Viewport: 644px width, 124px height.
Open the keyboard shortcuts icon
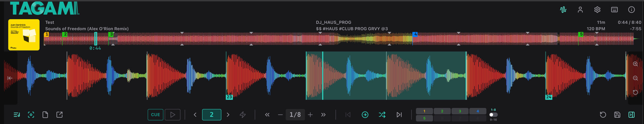pos(614,10)
